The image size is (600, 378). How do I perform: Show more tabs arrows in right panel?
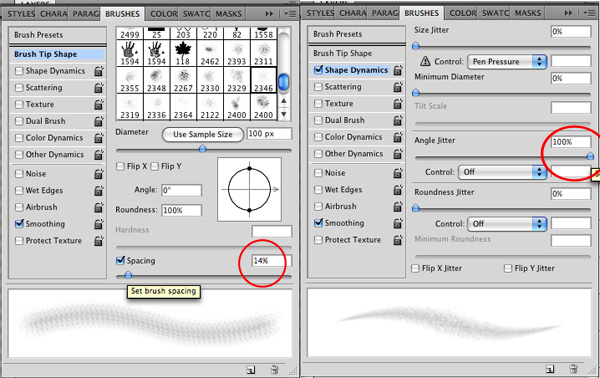(568, 13)
